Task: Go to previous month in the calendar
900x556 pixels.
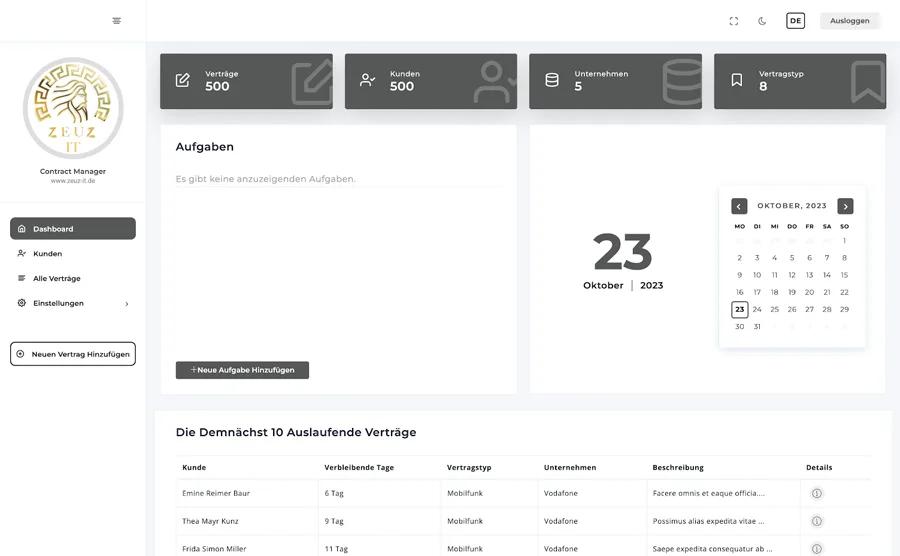Action: (739, 206)
